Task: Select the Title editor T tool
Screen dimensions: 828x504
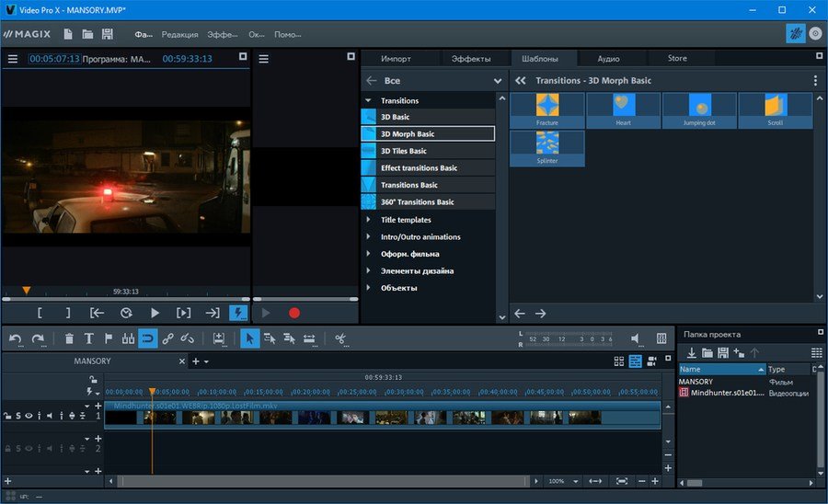Action: (89, 338)
